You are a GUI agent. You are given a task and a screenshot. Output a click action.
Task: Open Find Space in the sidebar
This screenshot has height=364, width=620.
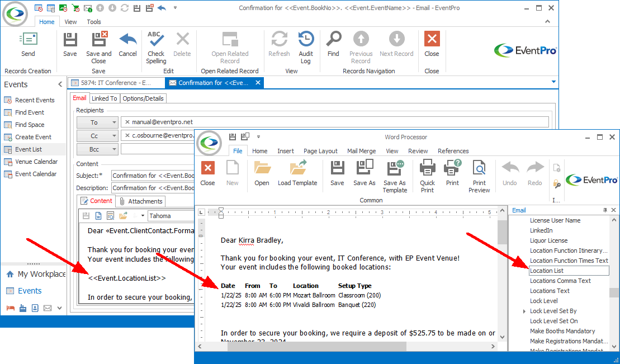[30, 125]
